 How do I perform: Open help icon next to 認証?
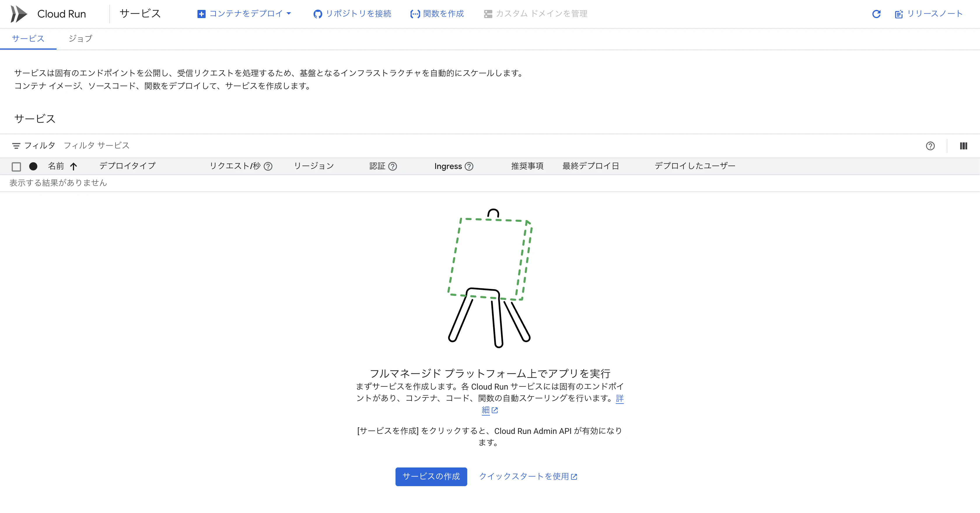coord(392,166)
